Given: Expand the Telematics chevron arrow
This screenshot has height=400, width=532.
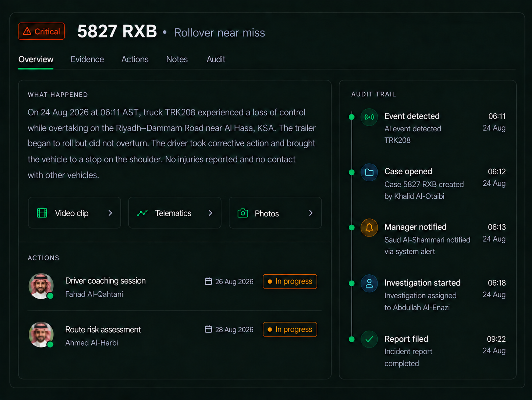Looking at the screenshot, I should [x=210, y=213].
